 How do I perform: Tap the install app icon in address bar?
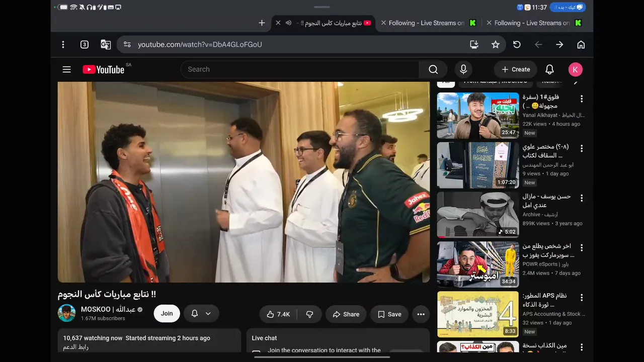474,45
